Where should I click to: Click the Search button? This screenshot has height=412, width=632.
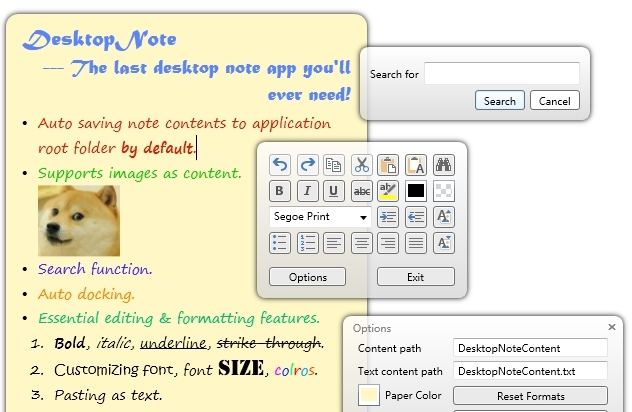coord(500,100)
